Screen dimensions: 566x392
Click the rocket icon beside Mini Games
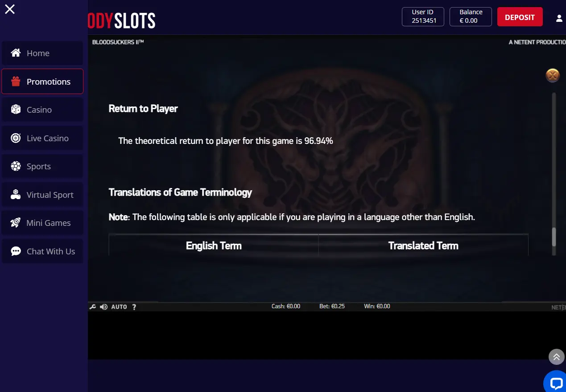tap(16, 223)
